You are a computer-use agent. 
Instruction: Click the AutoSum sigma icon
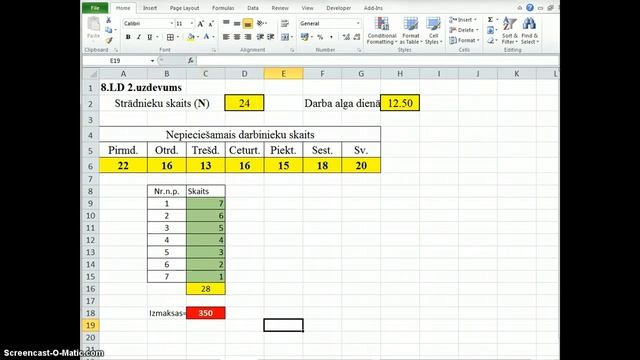coord(490,20)
